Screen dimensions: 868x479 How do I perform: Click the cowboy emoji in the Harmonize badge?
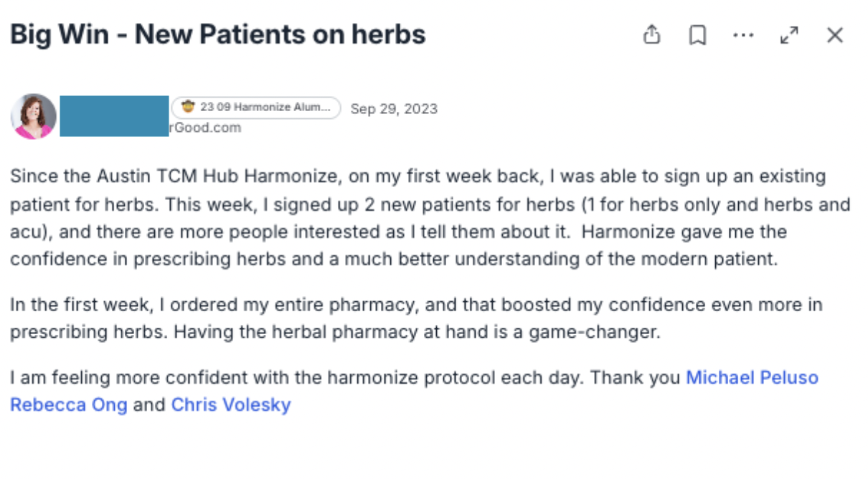point(188,108)
